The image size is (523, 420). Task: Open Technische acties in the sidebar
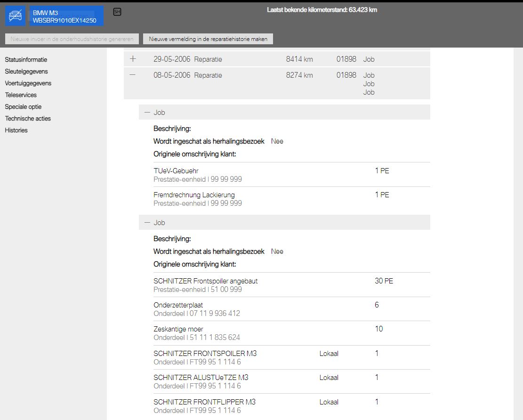tap(28, 119)
